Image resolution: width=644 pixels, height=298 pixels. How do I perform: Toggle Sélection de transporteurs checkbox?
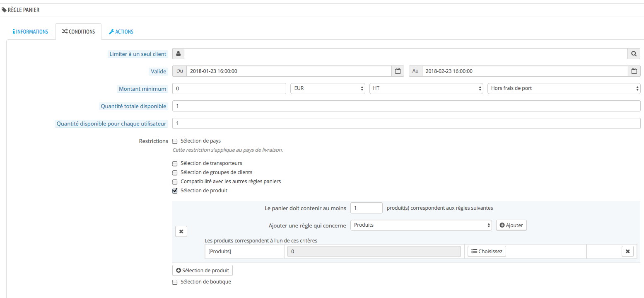175,164
